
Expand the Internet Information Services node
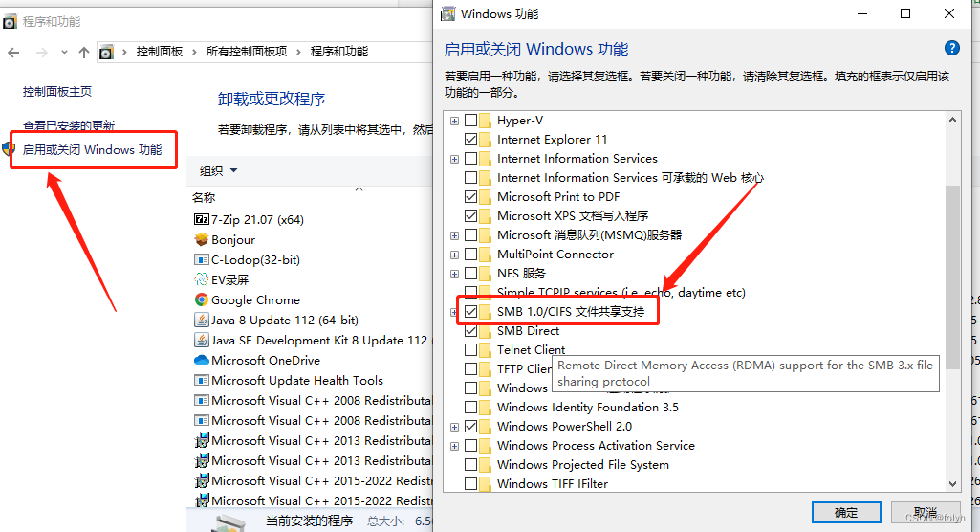[454, 159]
